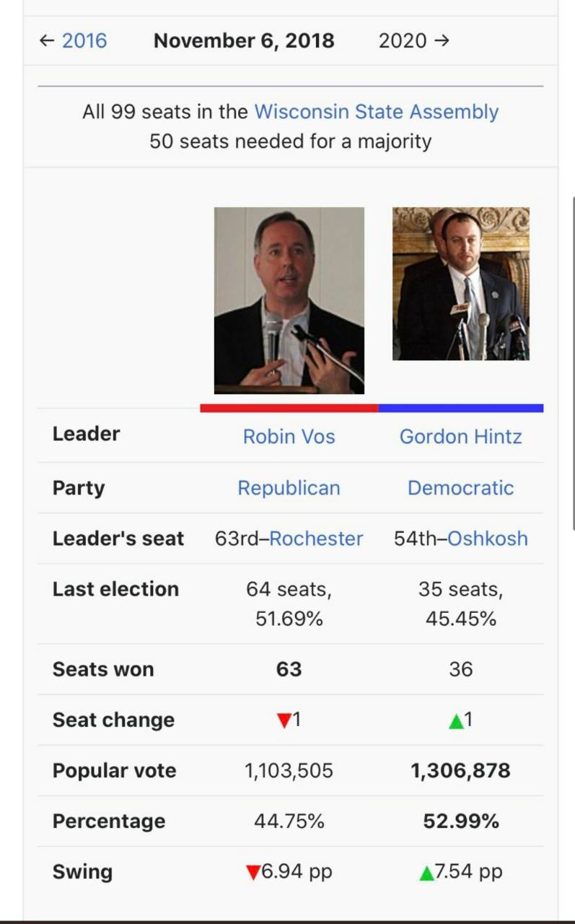This screenshot has width=575, height=924.
Task: Click the red down arrow beside seat change 1
Action: (284, 720)
